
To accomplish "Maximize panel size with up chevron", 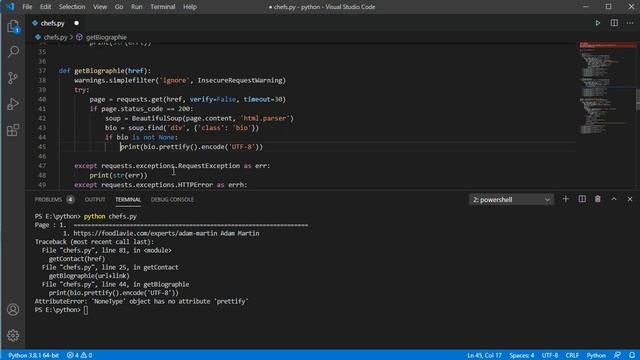I will [614, 199].
